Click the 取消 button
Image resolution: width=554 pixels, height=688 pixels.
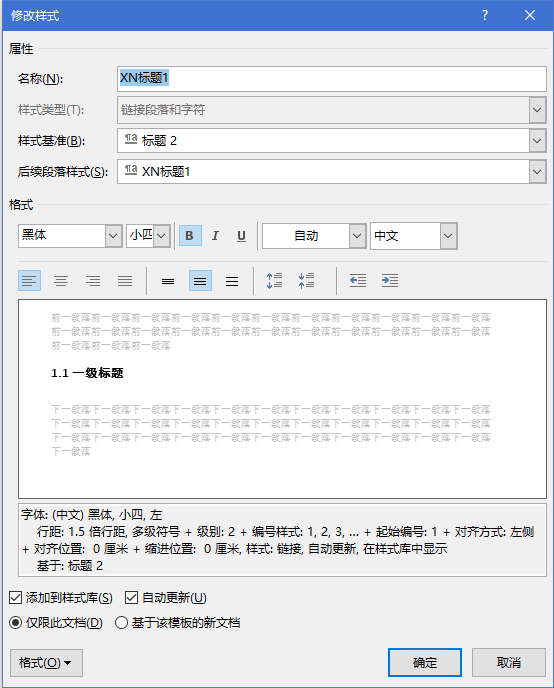pyautogui.click(x=509, y=663)
